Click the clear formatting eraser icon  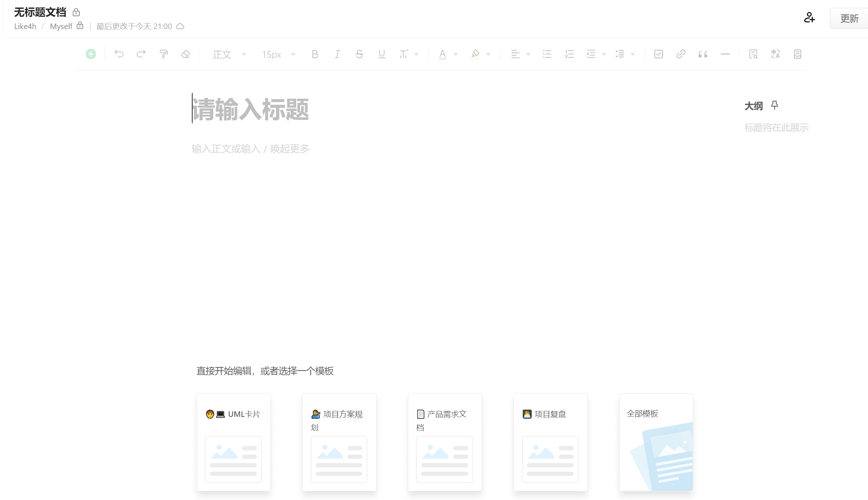pyautogui.click(x=186, y=54)
